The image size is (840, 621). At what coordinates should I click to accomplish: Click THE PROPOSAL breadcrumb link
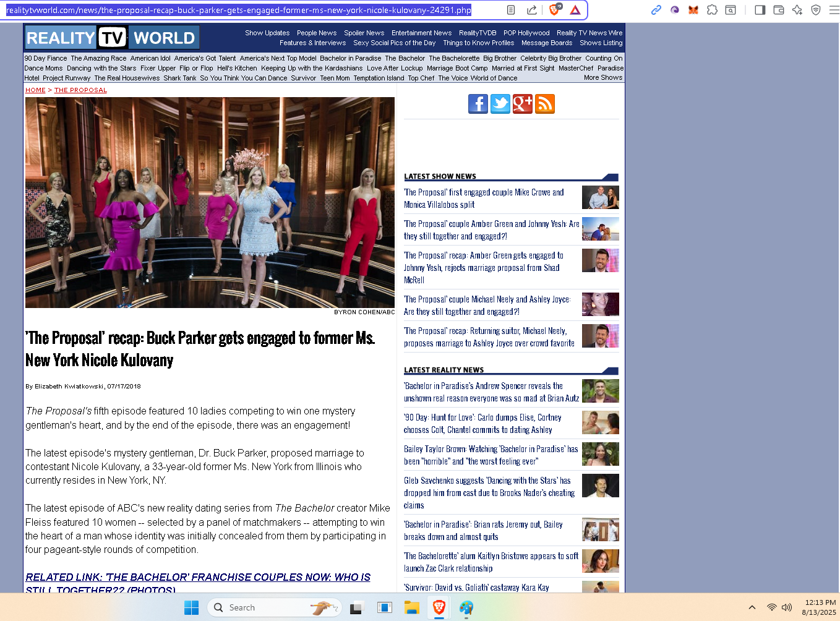[x=80, y=90]
